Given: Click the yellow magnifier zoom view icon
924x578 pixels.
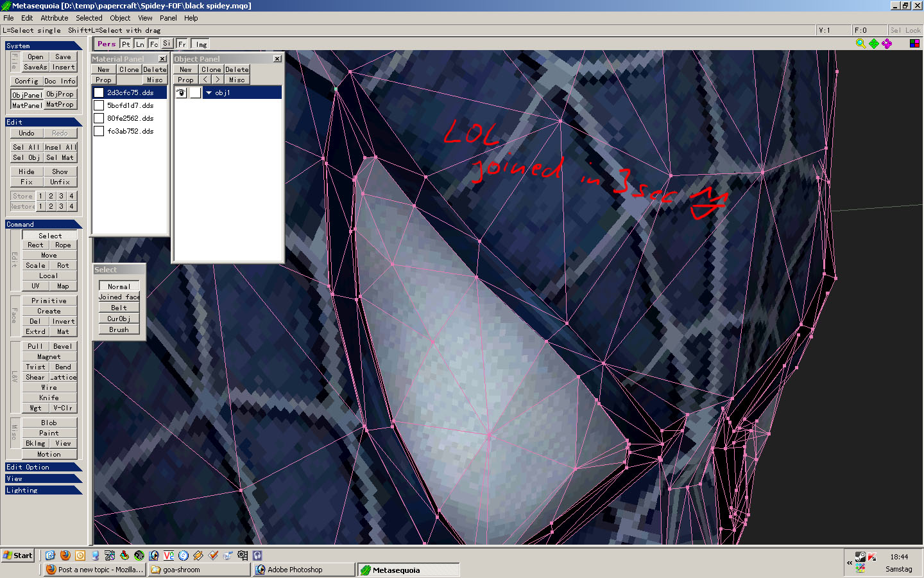Looking at the screenshot, I should click(x=860, y=44).
